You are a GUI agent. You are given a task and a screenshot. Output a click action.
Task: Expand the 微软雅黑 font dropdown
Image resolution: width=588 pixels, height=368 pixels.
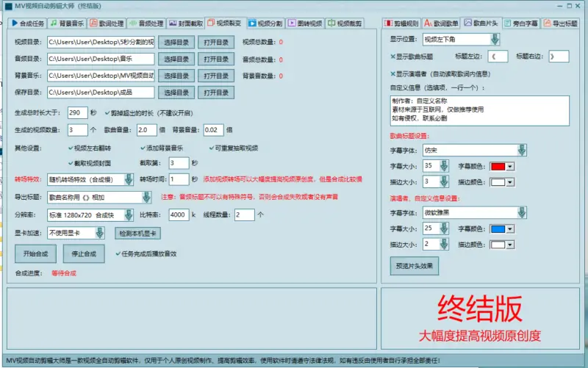[x=522, y=212]
